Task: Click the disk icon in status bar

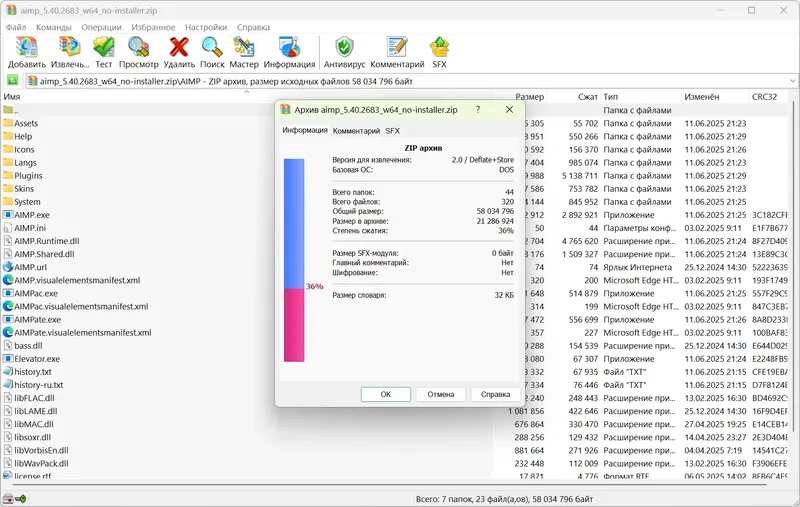Action: (x=8, y=498)
